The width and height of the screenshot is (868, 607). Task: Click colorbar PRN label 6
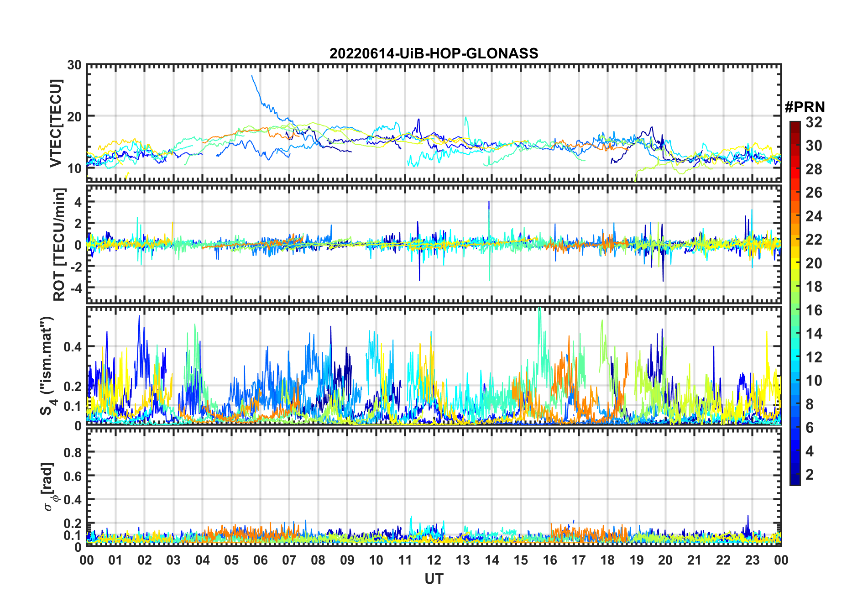click(810, 428)
